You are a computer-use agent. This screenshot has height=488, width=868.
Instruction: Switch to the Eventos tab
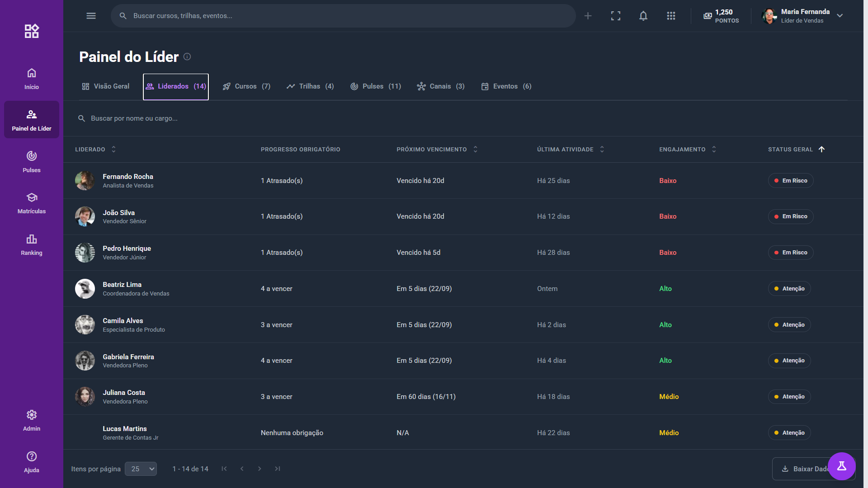pos(506,86)
